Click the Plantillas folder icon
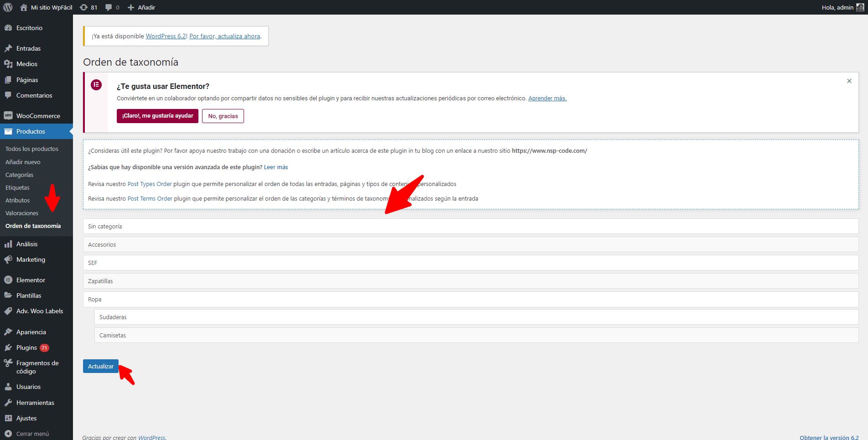This screenshot has width=868, height=440. 8,295
